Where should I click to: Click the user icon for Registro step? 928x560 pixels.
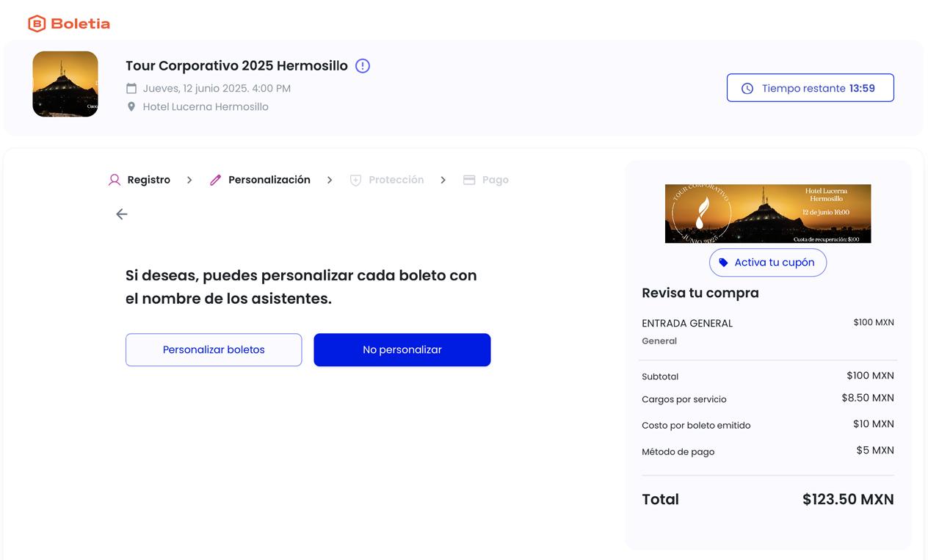pyautogui.click(x=115, y=180)
